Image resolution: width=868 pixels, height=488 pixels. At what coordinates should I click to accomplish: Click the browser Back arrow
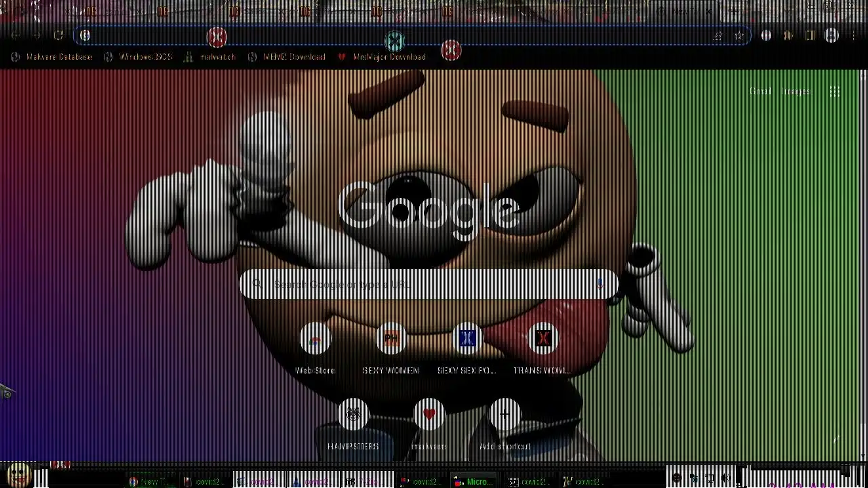click(15, 35)
